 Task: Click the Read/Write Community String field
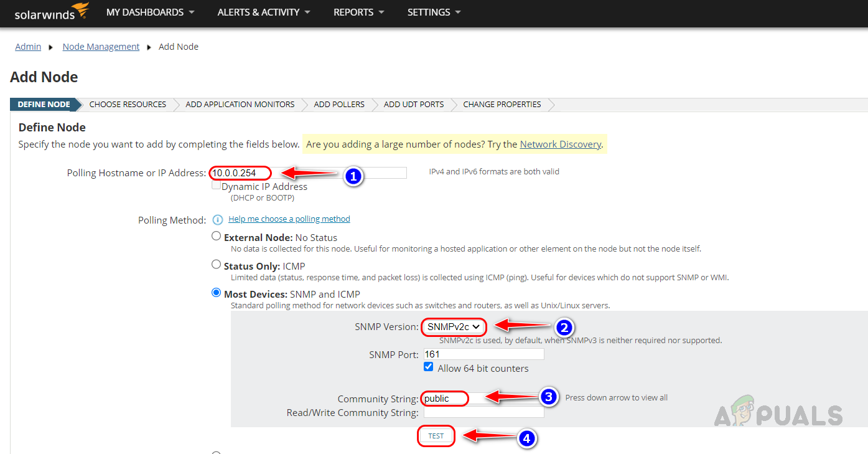(483, 412)
